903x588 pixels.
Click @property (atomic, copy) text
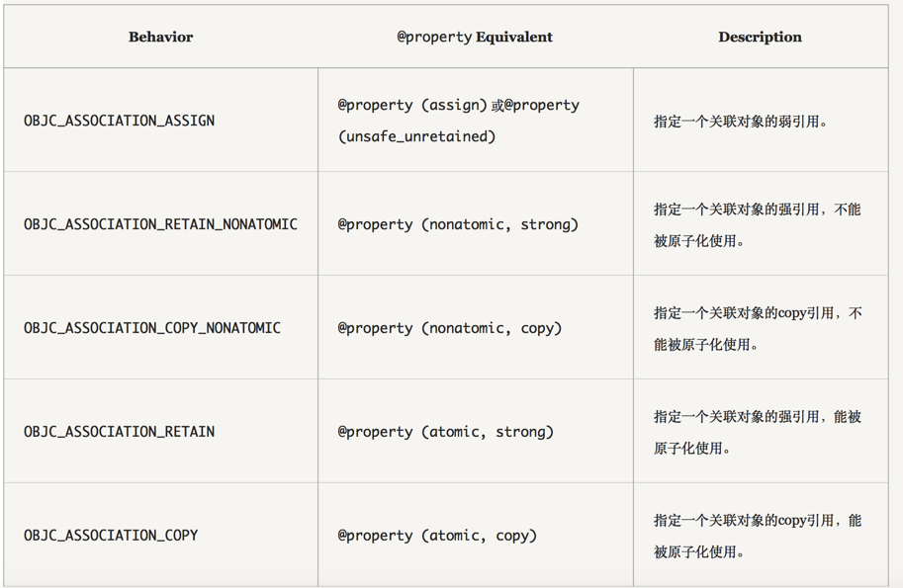(x=437, y=536)
